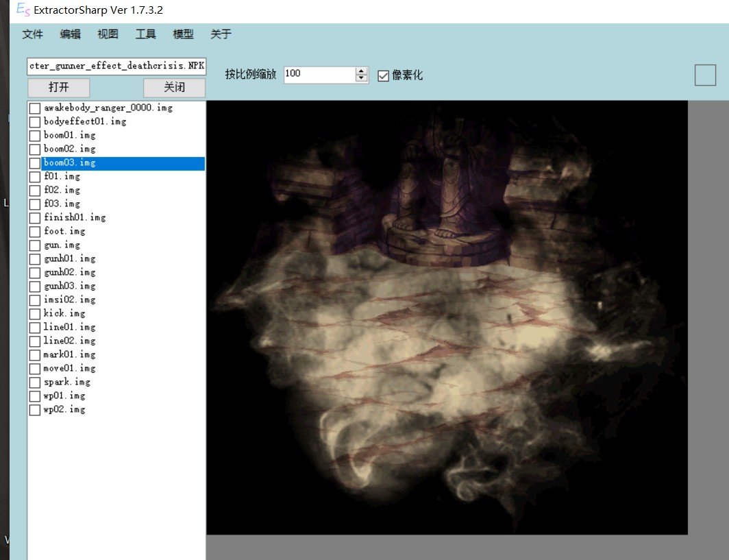The image size is (729, 560).
Task: Select the gunh01.img entry
Action: point(70,258)
